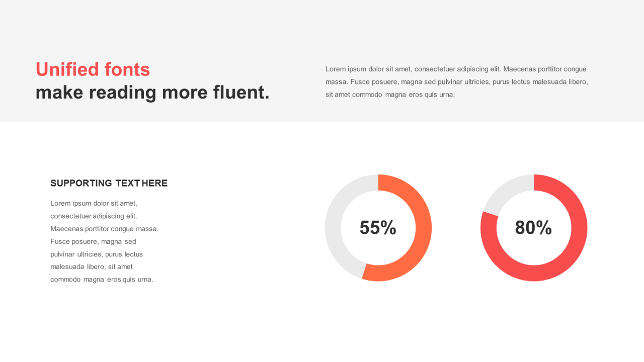Viewport: 644px width, 362px height.
Task: Click the top-right Lorem ipsum paragraph
Action: click(x=457, y=81)
